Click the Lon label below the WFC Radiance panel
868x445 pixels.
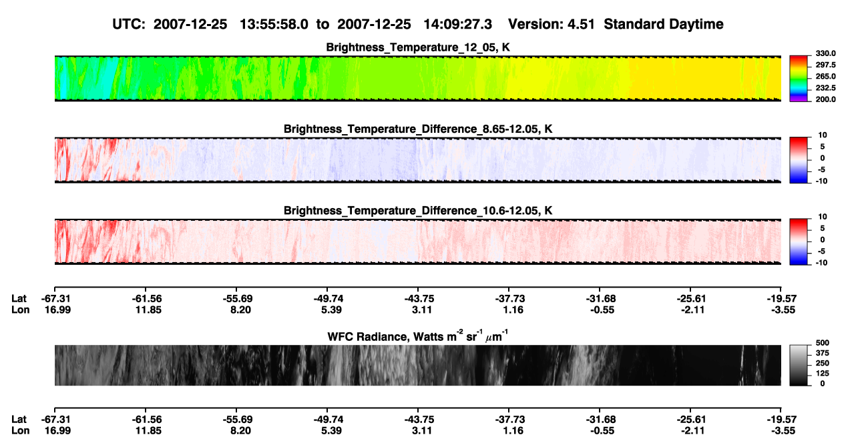click(20, 430)
